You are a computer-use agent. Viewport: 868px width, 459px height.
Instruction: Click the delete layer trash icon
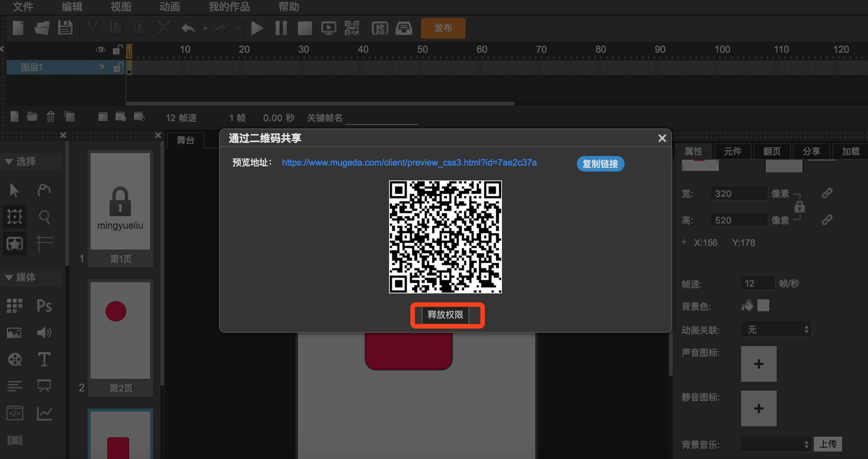pyautogui.click(x=50, y=117)
